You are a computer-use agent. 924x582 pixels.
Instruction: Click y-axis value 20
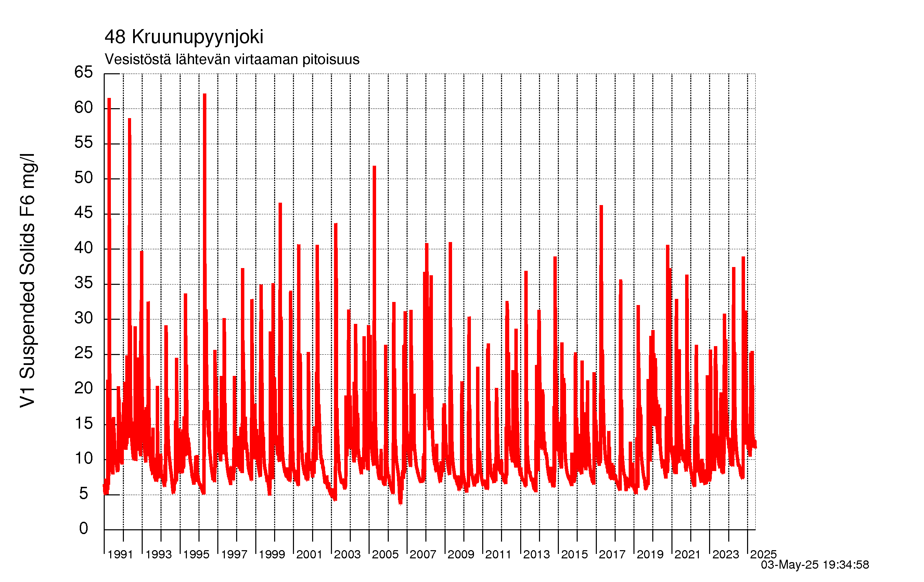84,389
